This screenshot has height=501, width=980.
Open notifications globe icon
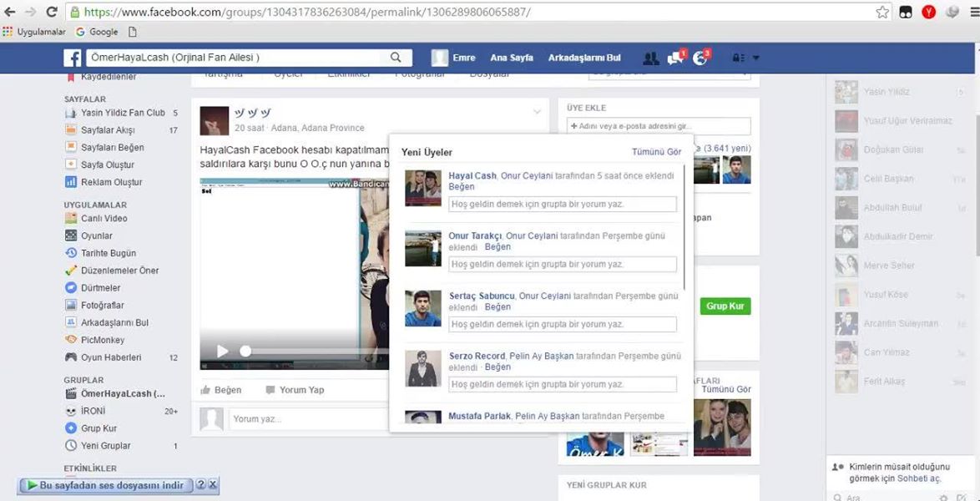click(700, 58)
